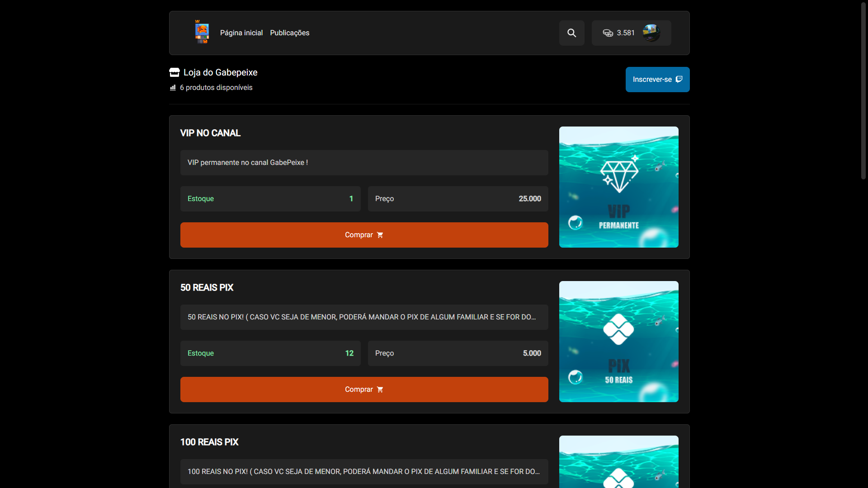The image size is (868, 488).
Task: Open the 100 REAIS PIX product thumbnail
Action: pyautogui.click(x=618, y=462)
